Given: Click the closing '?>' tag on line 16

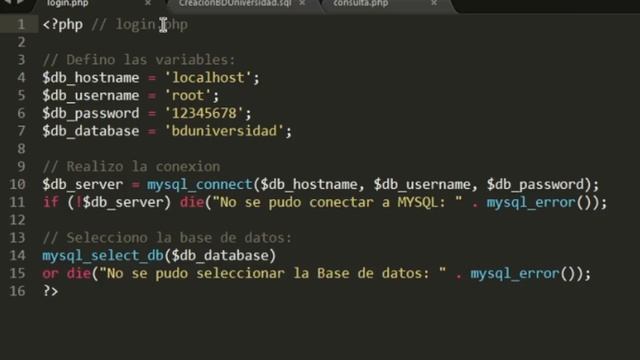Looking at the screenshot, I should coord(51,291).
